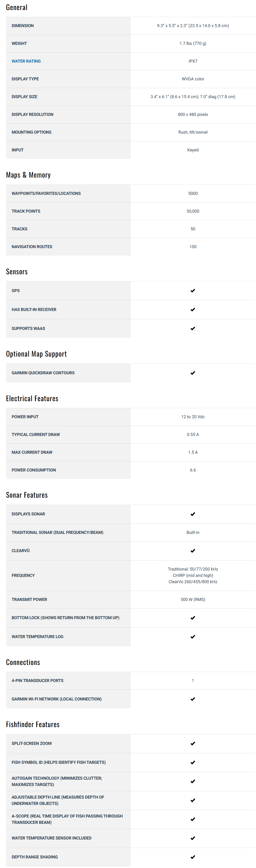Click the WATER RATING link

point(26,61)
